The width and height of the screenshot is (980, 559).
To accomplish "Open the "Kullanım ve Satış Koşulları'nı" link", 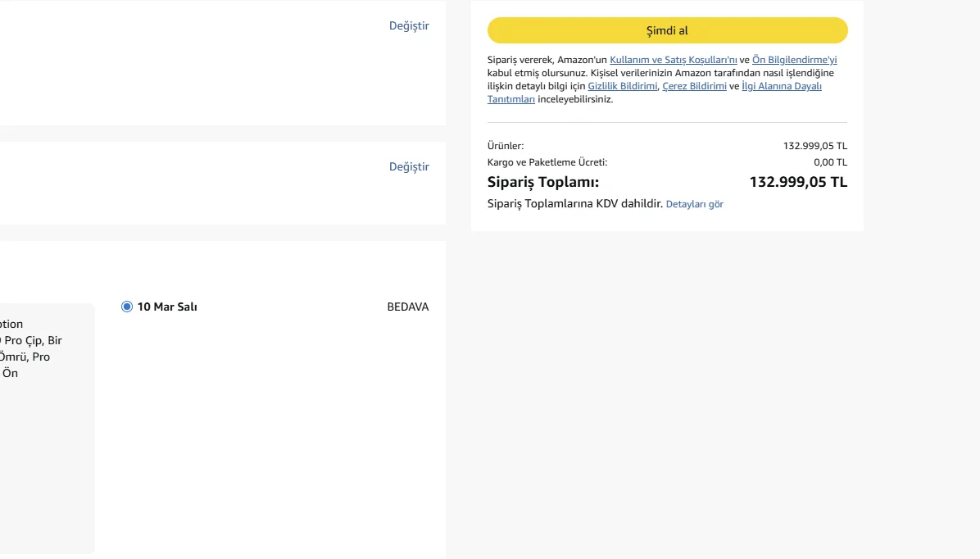I will click(x=674, y=60).
